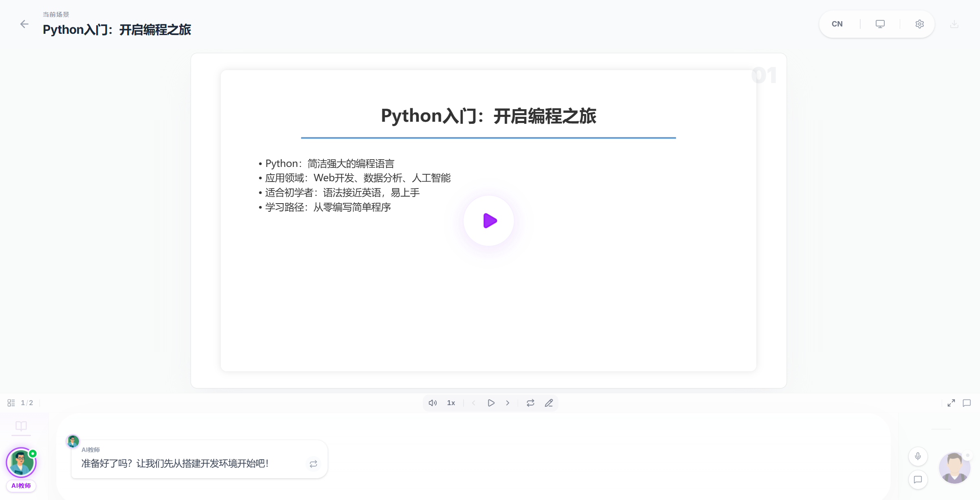Select the AI教师 avatar label
The width and height of the screenshot is (980, 500).
(x=21, y=485)
